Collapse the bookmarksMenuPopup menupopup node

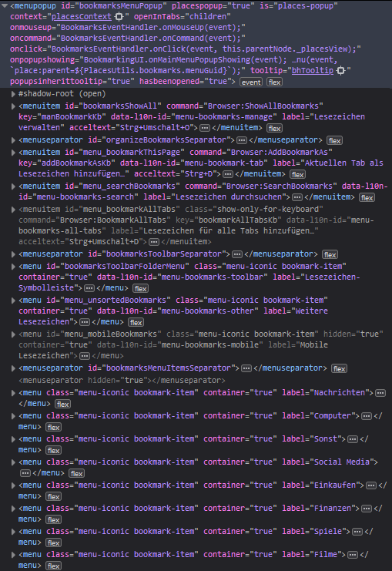(x=5, y=6)
